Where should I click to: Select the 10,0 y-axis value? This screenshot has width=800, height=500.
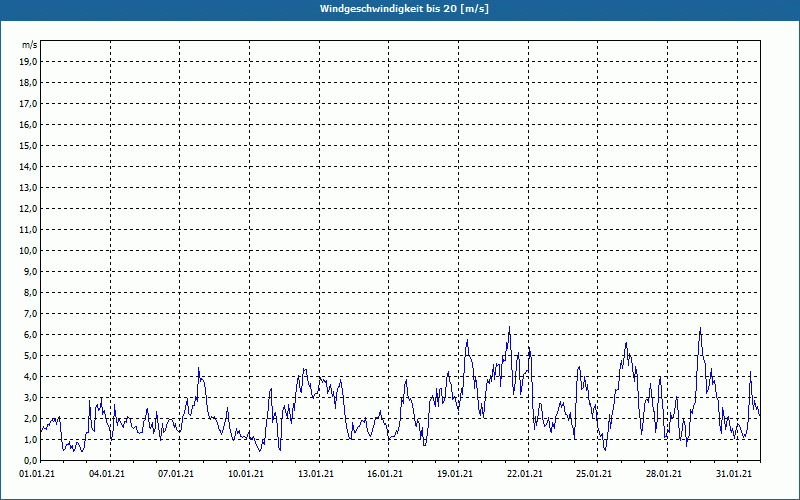[28, 251]
